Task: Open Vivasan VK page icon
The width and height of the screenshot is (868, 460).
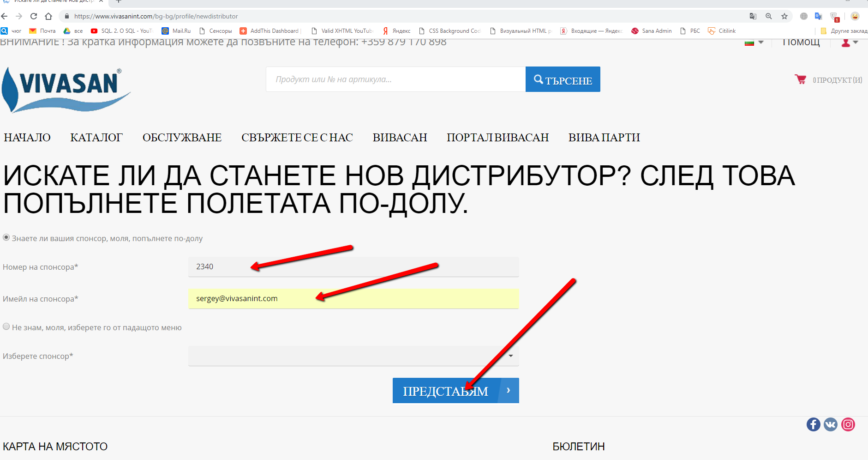Action: tap(831, 424)
